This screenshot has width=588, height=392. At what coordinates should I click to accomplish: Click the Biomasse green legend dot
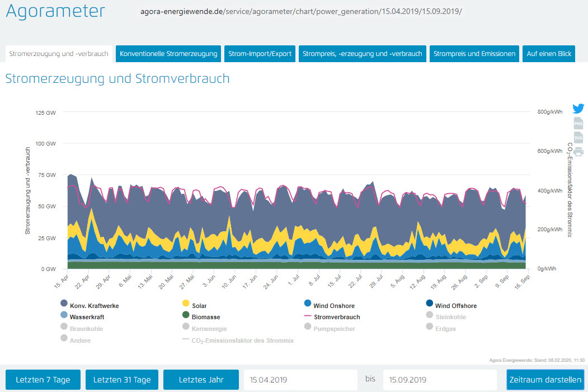point(186,316)
